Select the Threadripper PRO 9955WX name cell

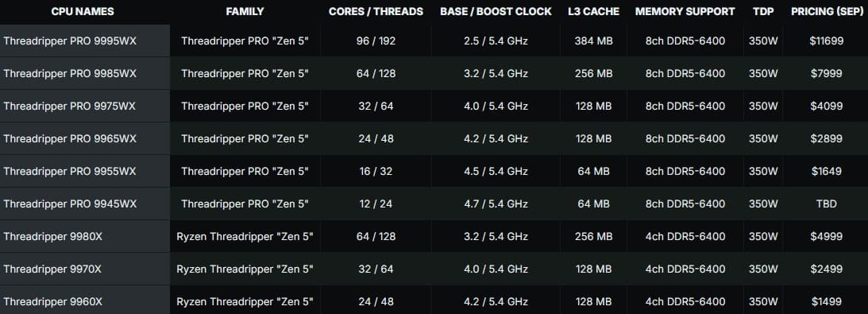coord(85,171)
